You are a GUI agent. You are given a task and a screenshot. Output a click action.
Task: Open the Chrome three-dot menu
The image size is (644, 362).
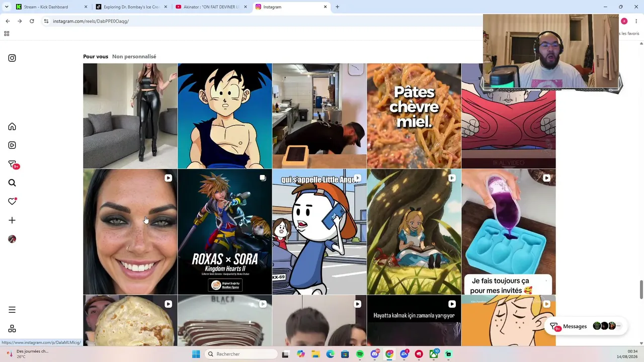[x=636, y=21]
